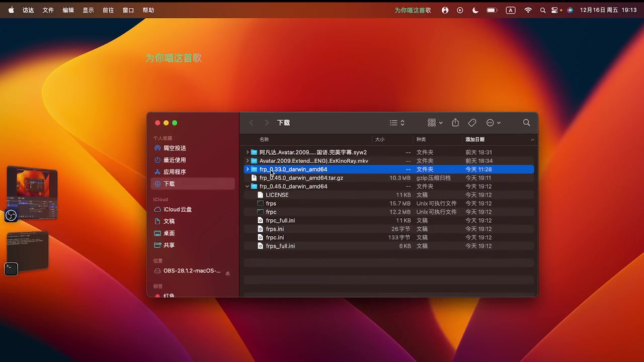Select the 阿凡达.Avatar.2009 folder row

(x=389, y=152)
